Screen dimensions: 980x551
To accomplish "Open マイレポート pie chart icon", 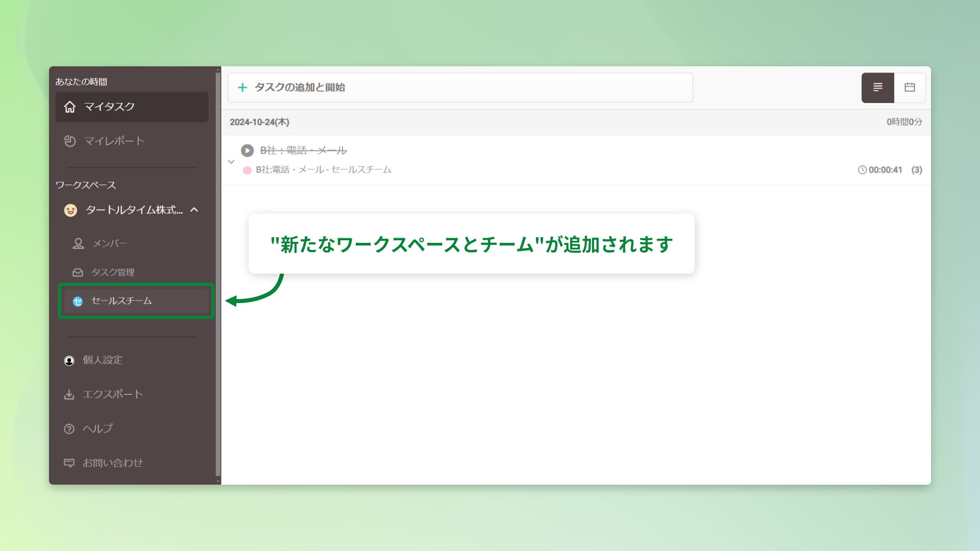I will tap(70, 141).
